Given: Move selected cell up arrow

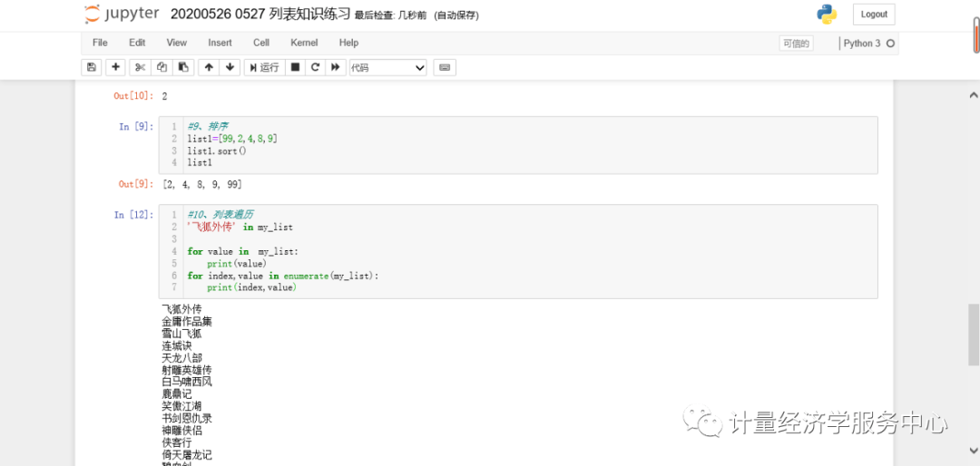Looking at the screenshot, I should pyautogui.click(x=209, y=67).
